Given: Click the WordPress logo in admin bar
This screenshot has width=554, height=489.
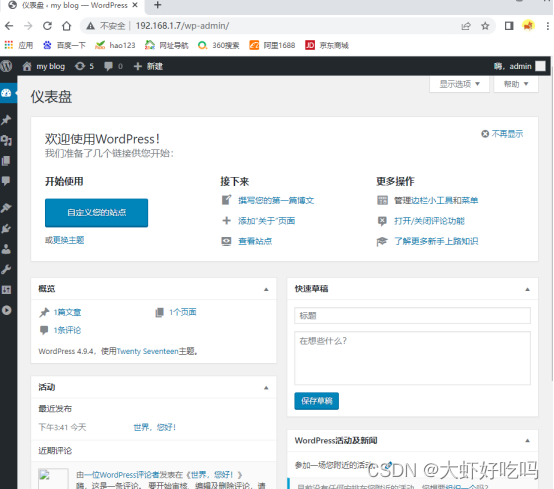Looking at the screenshot, I should (x=6, y=66).
